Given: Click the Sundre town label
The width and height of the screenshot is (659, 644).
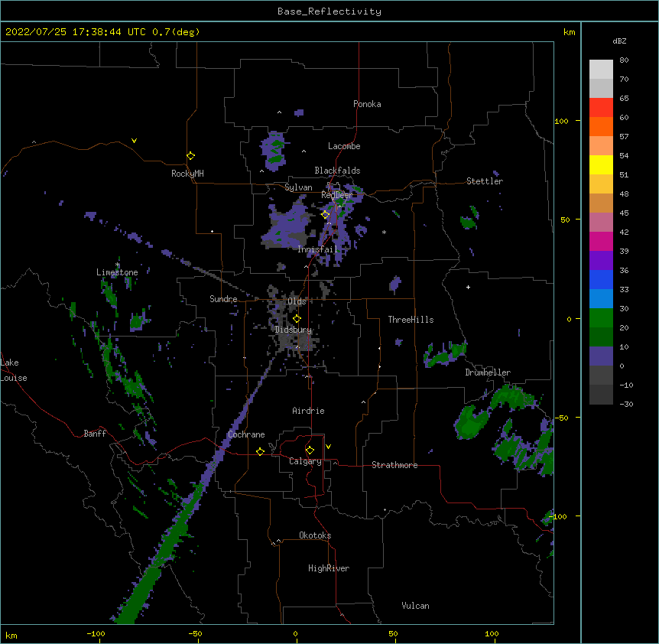Looking at the screenshot, I should [223, 299].
